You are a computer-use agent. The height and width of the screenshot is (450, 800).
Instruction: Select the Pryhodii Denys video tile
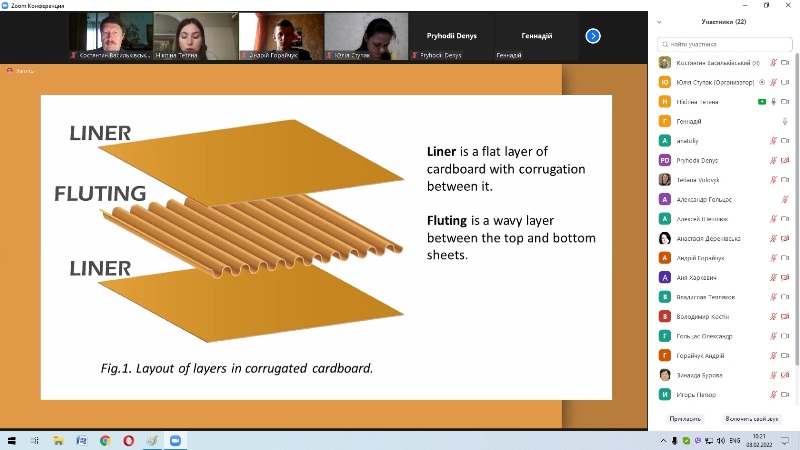pos(452,36)
